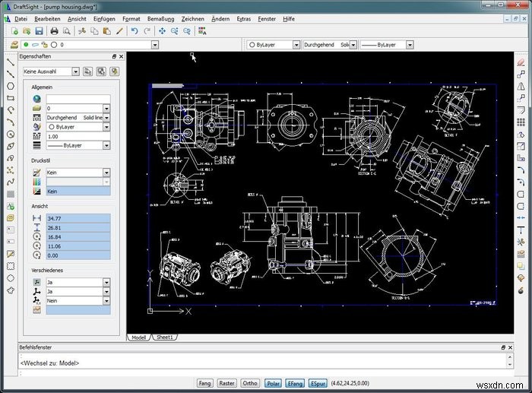Open the ByLayer color dropdown in toolbar

tap(296, 45)
